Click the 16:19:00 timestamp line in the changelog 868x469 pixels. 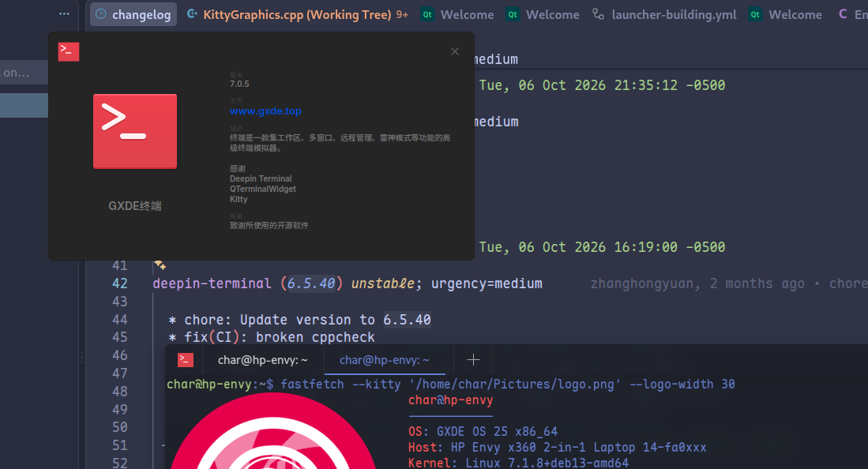click(603, 247)
